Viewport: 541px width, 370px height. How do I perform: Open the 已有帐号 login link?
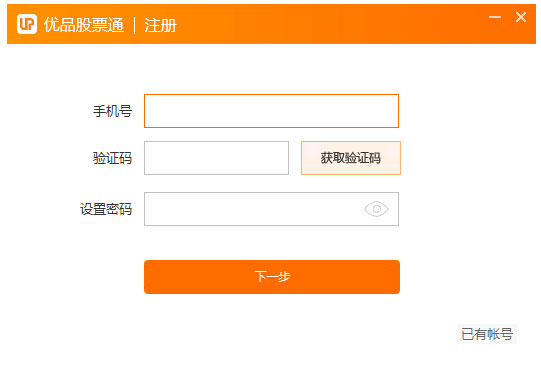(x=487, y=334)
